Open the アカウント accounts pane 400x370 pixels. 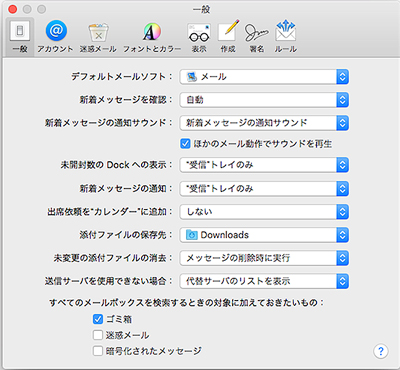(x=55, y=37)
